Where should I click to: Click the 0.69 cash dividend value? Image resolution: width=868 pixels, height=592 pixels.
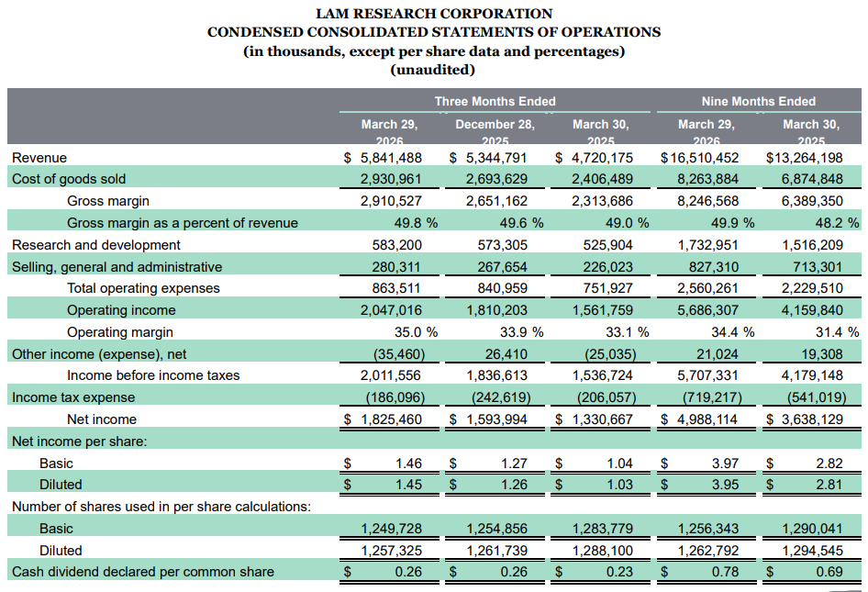[829, 572]
